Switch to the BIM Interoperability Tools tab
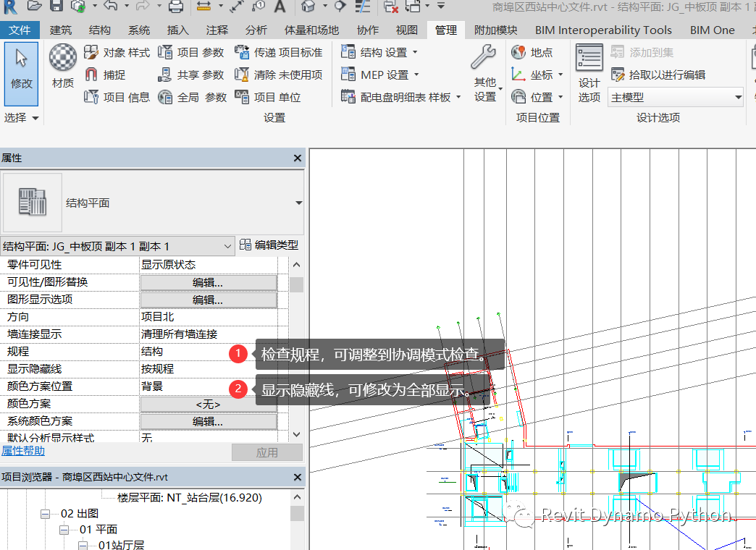The width and height of the screenshot is (756, 550). [x=603, y=30]
